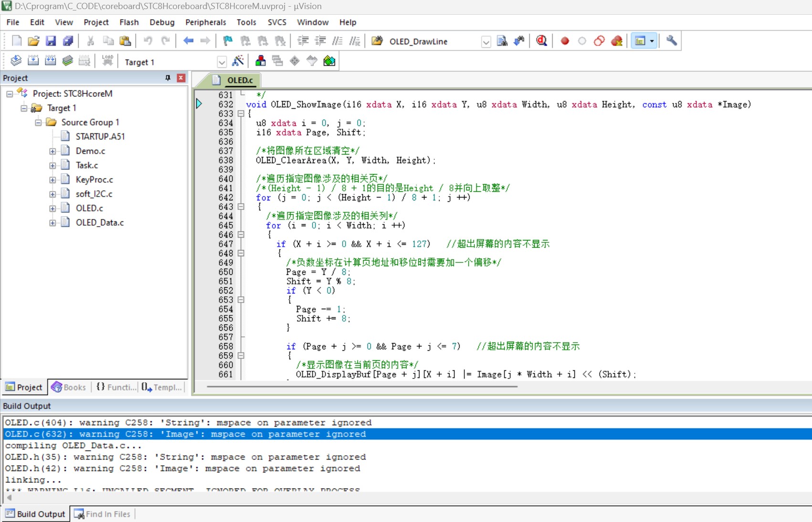Screen dimensions: 812x522
Task: Show the Find In Files tab
Action: coord(103,514)
